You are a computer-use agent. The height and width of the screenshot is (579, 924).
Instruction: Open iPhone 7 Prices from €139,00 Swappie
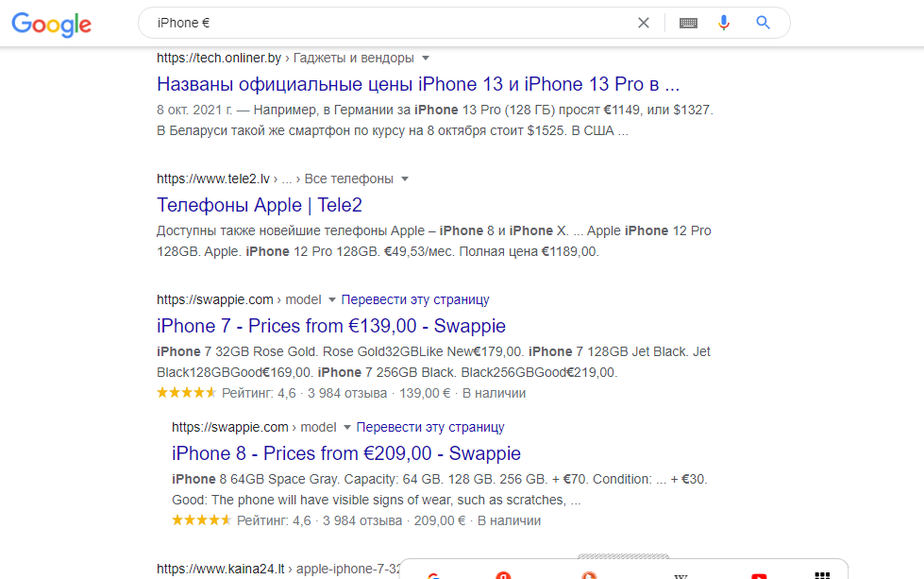coord(331,326)
